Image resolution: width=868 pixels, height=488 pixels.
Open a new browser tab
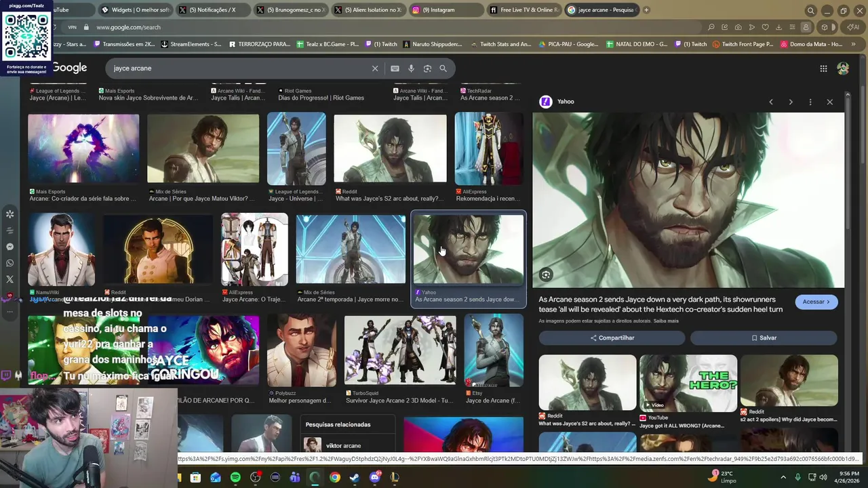point(646,10)
